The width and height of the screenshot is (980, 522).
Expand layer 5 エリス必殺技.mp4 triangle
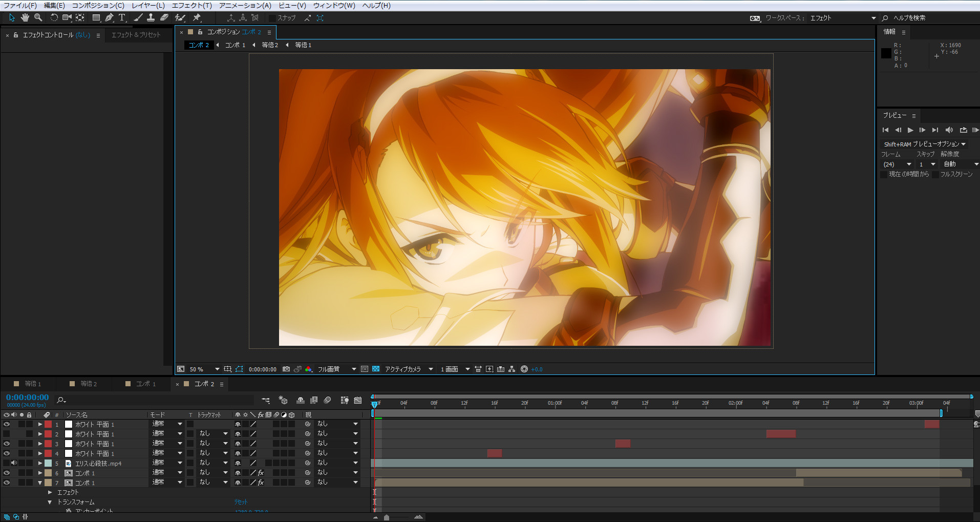pos(40,463)
